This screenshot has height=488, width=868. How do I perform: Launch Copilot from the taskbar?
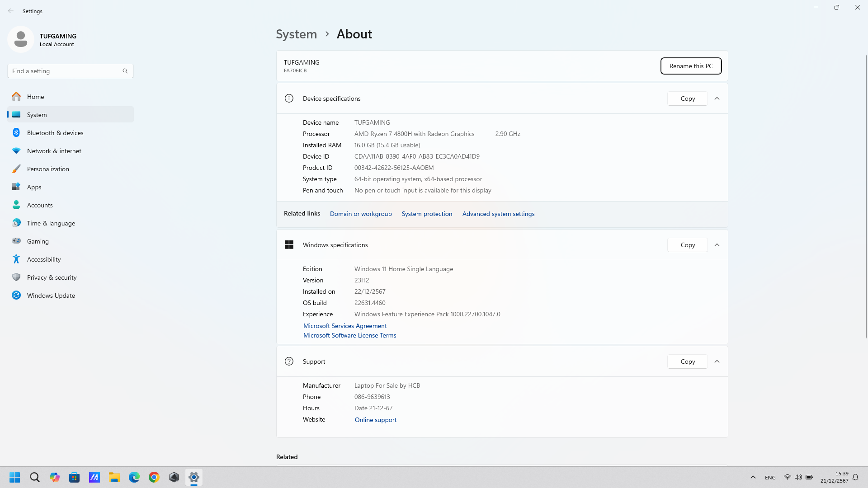point(55,477)
